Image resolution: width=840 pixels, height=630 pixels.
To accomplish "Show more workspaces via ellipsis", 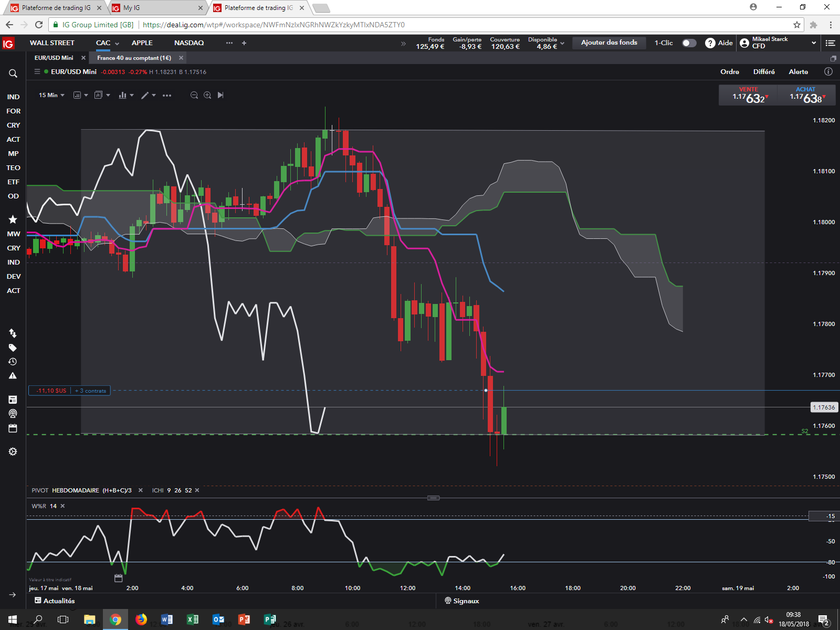I will tap(229, 43).
